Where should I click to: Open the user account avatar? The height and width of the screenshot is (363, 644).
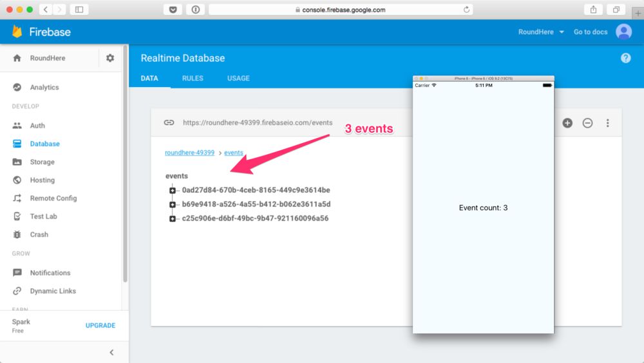pyautogui.click(x=623, y=32)
